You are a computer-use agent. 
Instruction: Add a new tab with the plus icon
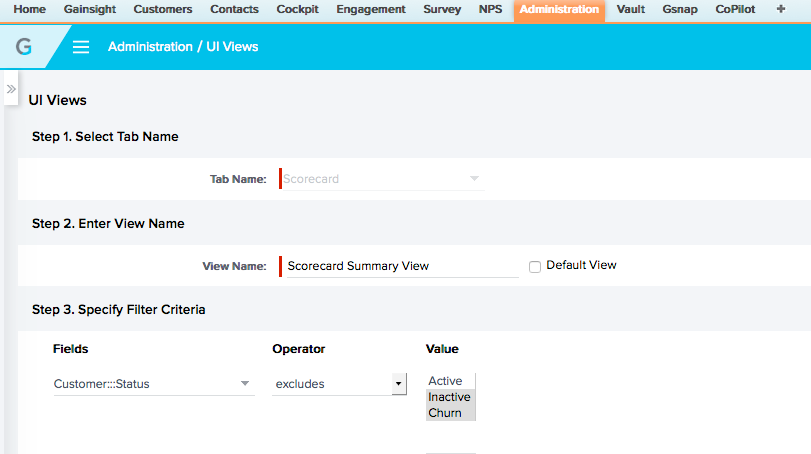[781, 9]
